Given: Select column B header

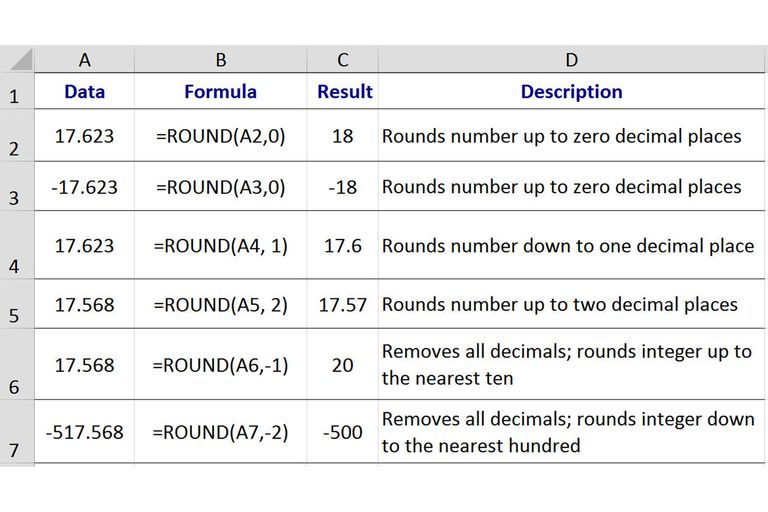Looking at the screenshot, I should 220,59.
